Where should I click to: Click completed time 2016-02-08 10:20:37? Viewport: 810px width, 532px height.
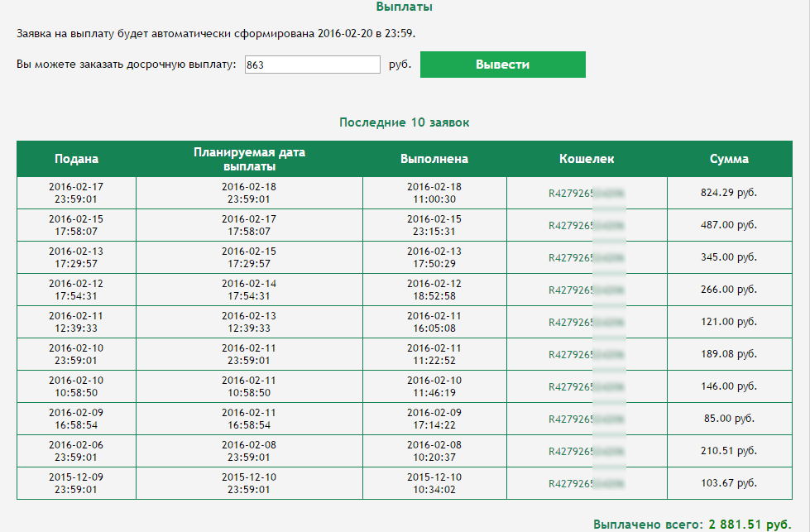434,451
